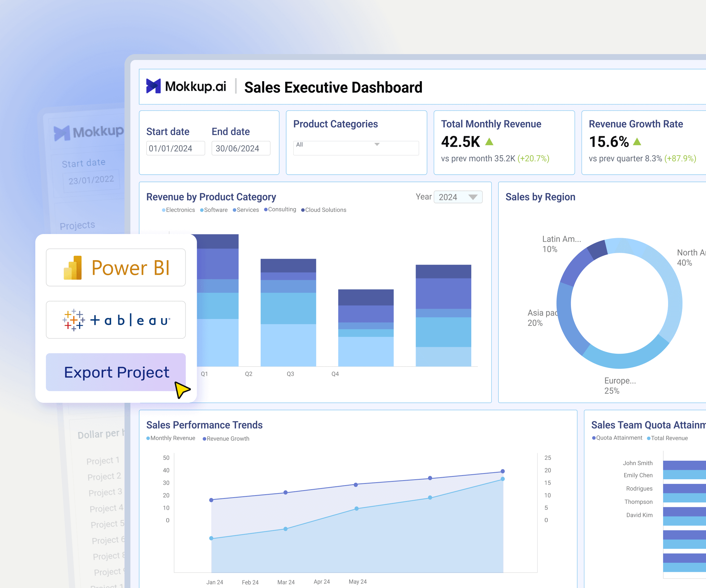706x588 pixels.
Task: Click the Emily Chen label
Action: pos(638,475)
